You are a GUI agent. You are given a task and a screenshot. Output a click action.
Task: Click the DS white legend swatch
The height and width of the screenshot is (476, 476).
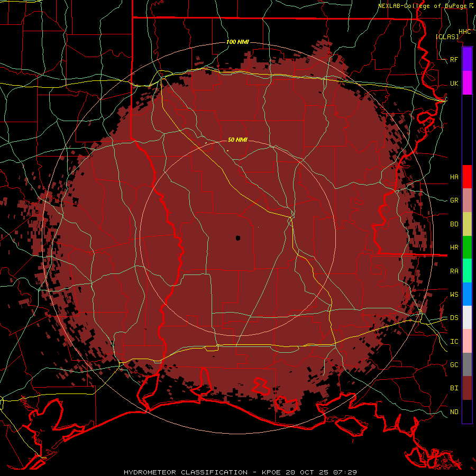[467, 317]
